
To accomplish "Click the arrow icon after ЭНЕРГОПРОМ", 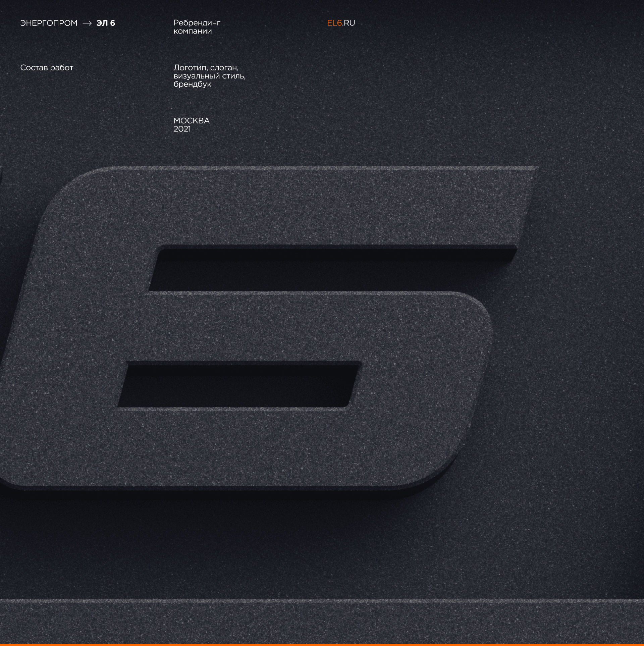I will (x=87, y=23).
